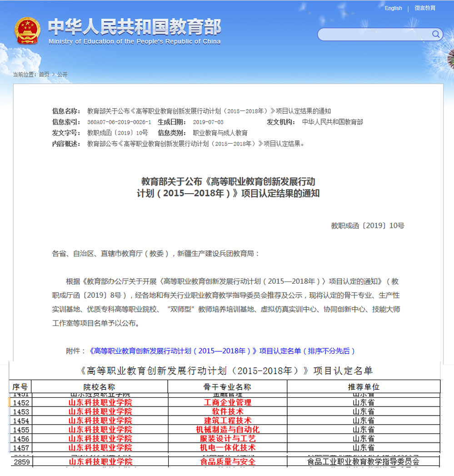Viewport: 454px width, 476px height.
Task: Click the 食品工业职业教育教学指导委员会 cell
Action: pyautogui.click(x=363, y=462)
